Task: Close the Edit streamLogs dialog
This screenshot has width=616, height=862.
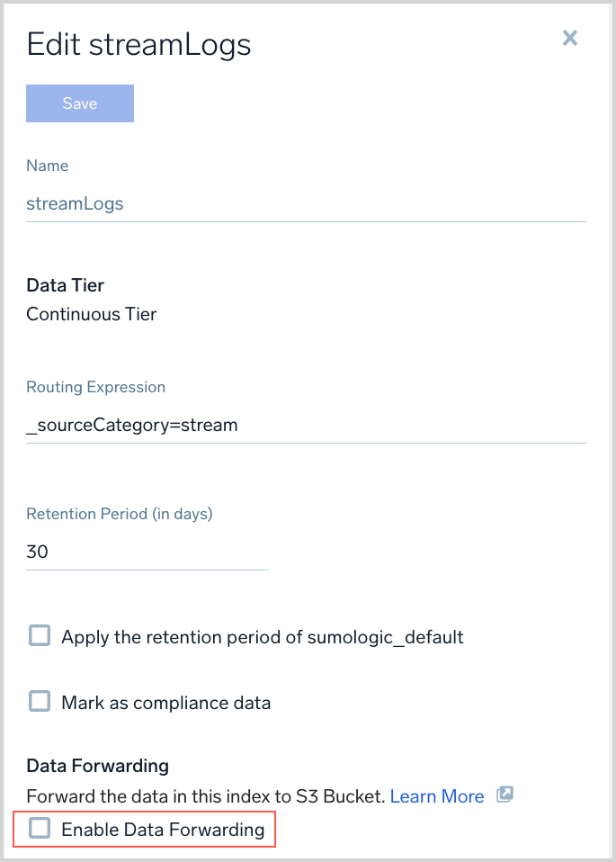Action: (569, 38)
